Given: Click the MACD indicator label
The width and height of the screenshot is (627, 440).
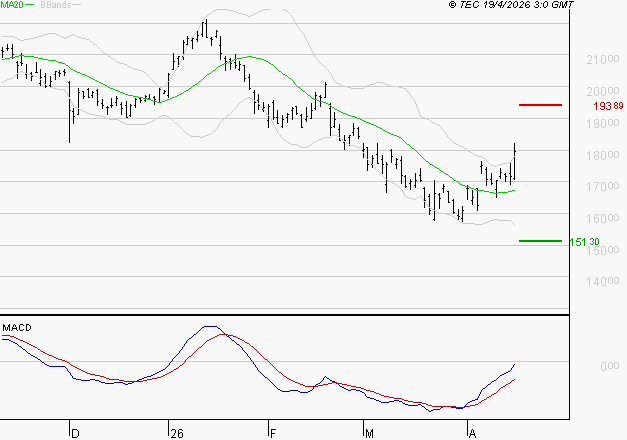Looking at the screenshot, I should pyautogui.click(x=17, y=328).
